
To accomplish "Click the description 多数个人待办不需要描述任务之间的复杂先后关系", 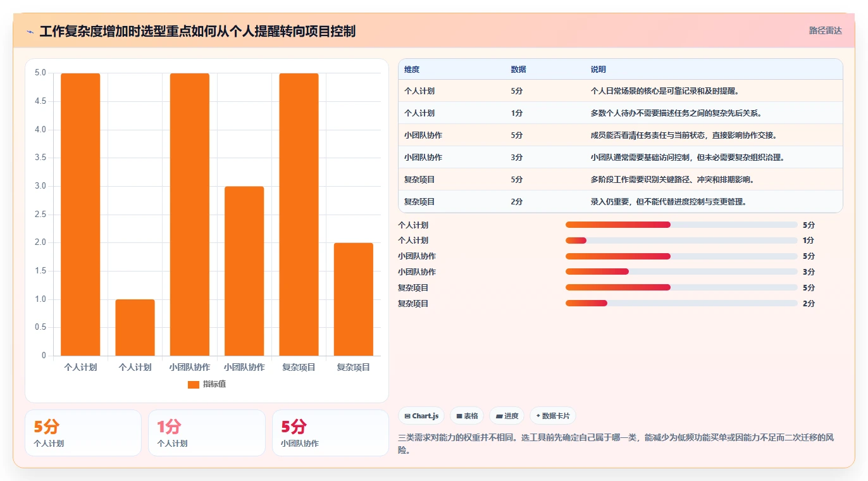I will (x=676, y=113).
